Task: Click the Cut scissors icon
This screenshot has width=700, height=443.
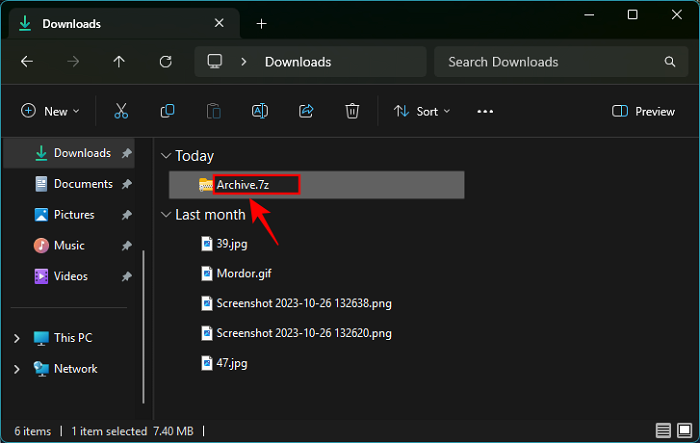Action: coord(121,111)
